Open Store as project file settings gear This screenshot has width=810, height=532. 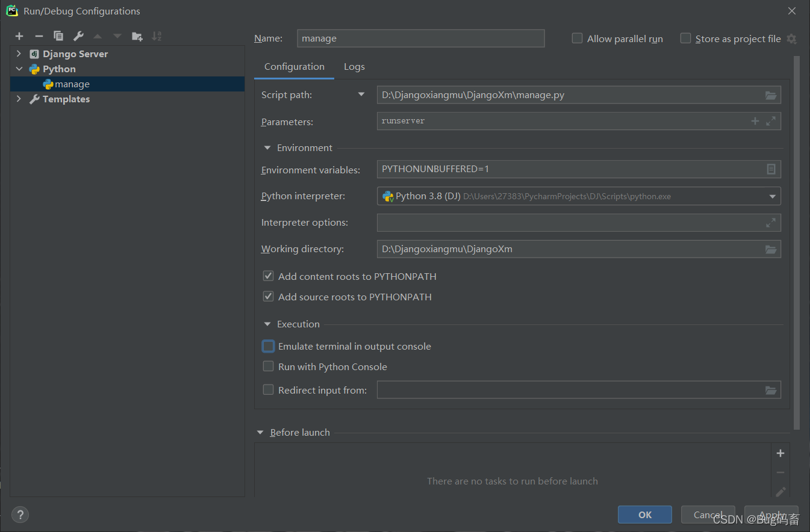pyautogui.click(x=792, y=39)
